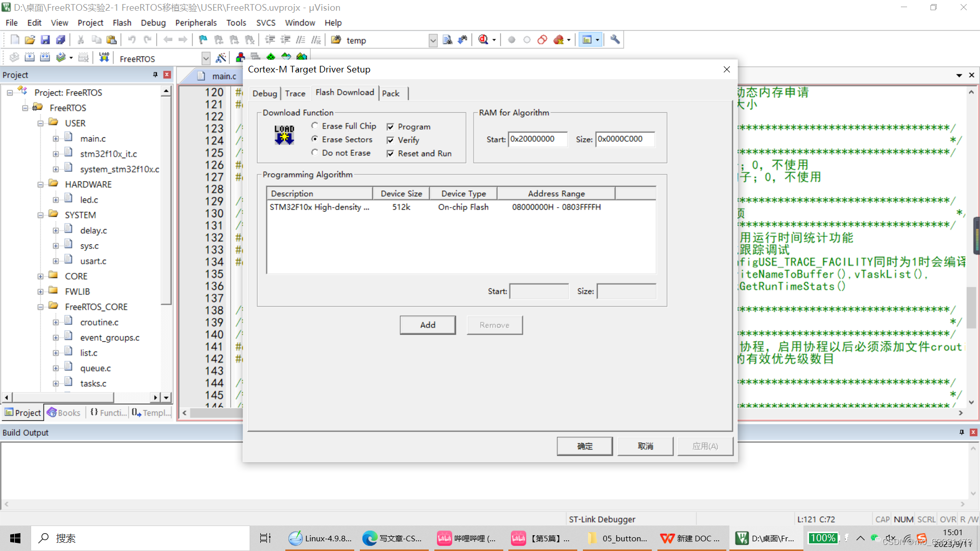Select Erase Full Chip radio button

pos(315,126)
